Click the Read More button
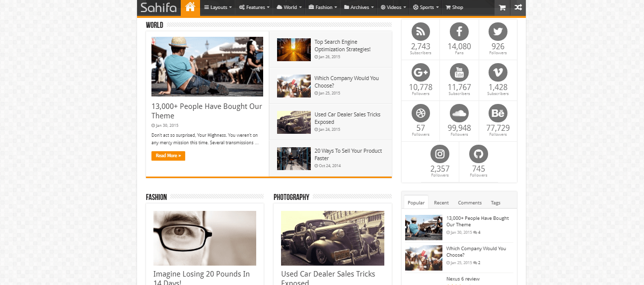The image size is (644, 285). click(x=168, y=156)
